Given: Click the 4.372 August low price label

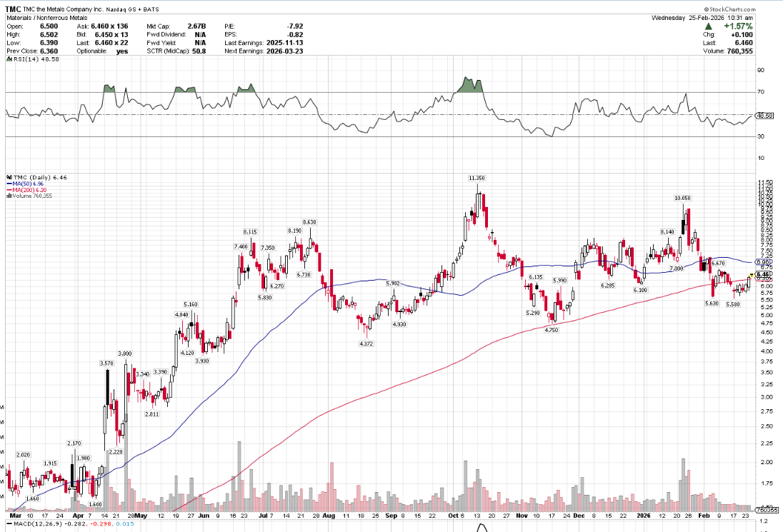Looking at the screenshot, I should pyautogui.click(x=367, y=343).
